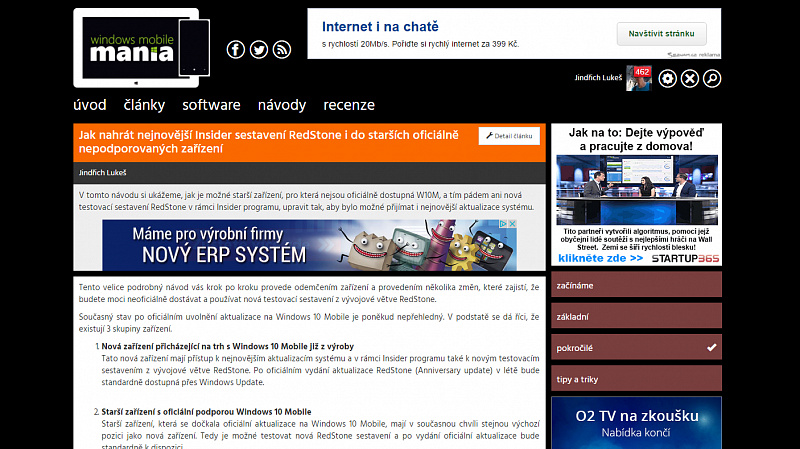
Task: Click heading 'Nová zařízení přicházející na trh'
Action: (x=228, y=346)
